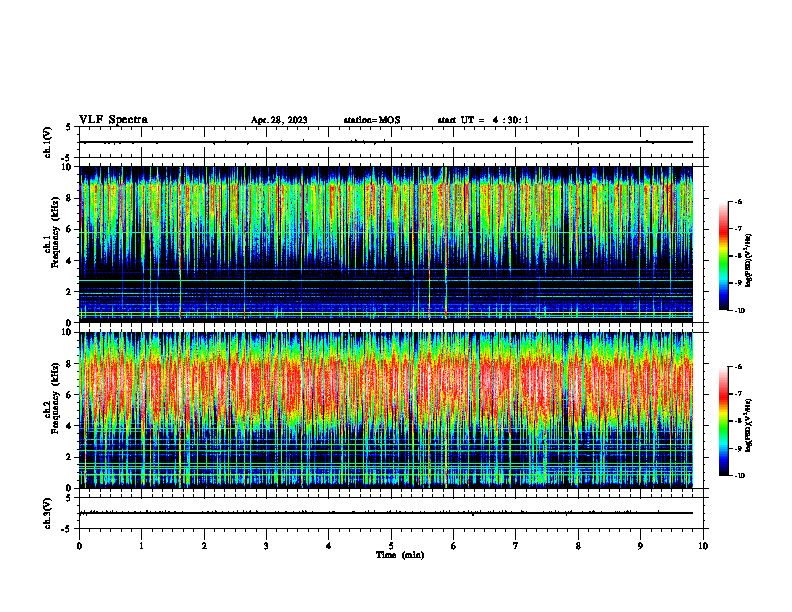The height and width of the screenshot is (612, 792).
Task: Click the ch.1 spectrogram plot area
Action: coord(386,244)
